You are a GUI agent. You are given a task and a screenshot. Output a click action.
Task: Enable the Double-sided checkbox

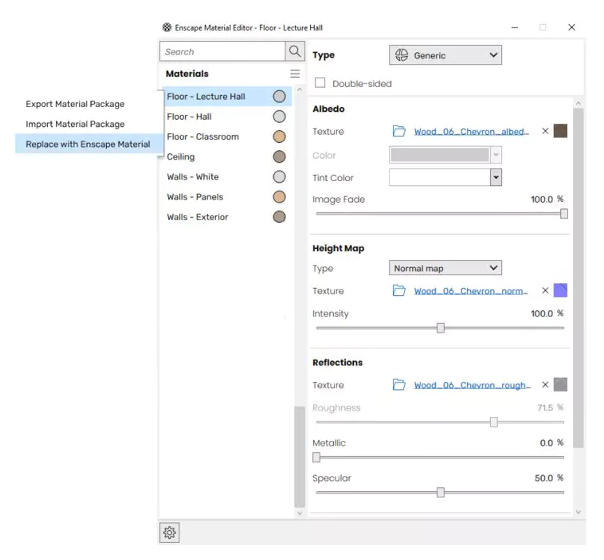320,83
